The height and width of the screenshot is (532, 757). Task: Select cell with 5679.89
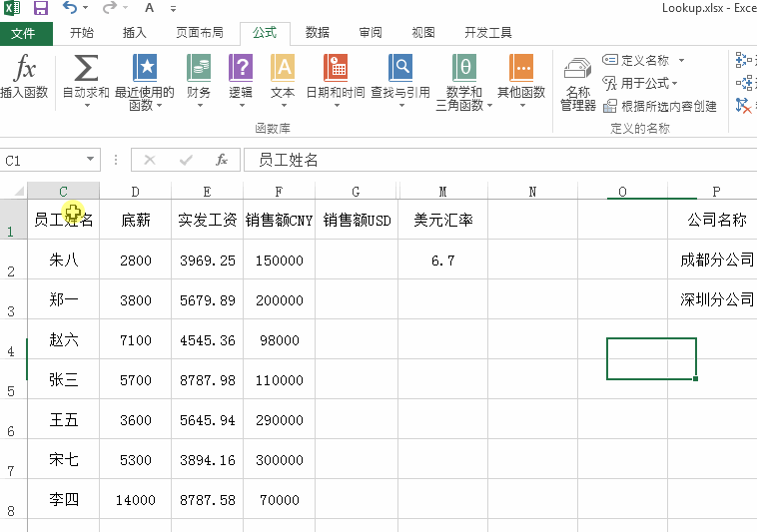207,300
